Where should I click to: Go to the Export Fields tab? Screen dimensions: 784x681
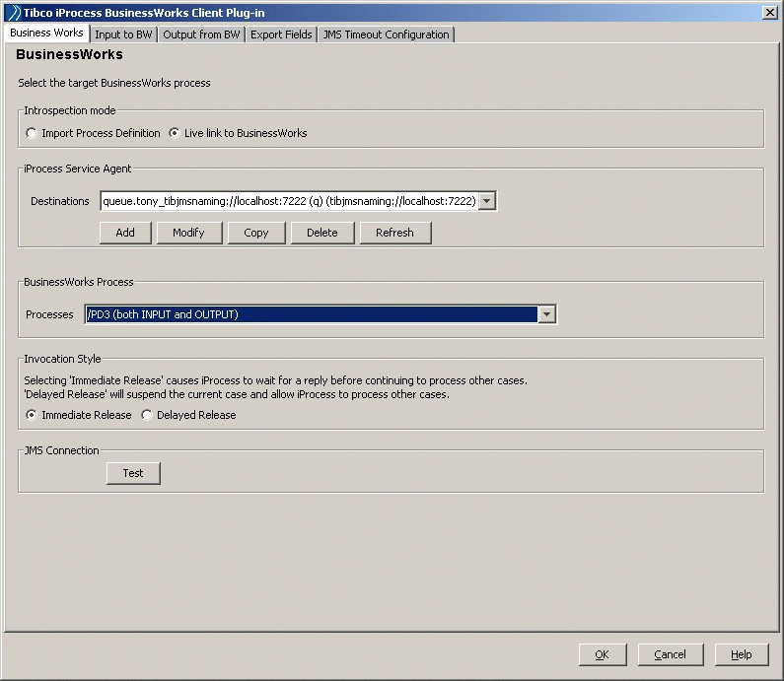tap(281, 34)
